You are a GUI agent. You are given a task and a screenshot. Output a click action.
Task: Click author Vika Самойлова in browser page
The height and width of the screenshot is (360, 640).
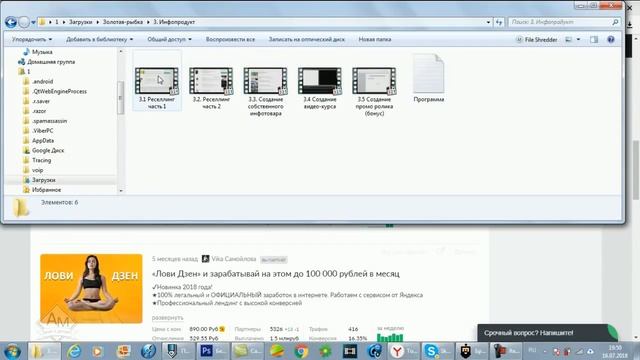[x=233, y=259]
